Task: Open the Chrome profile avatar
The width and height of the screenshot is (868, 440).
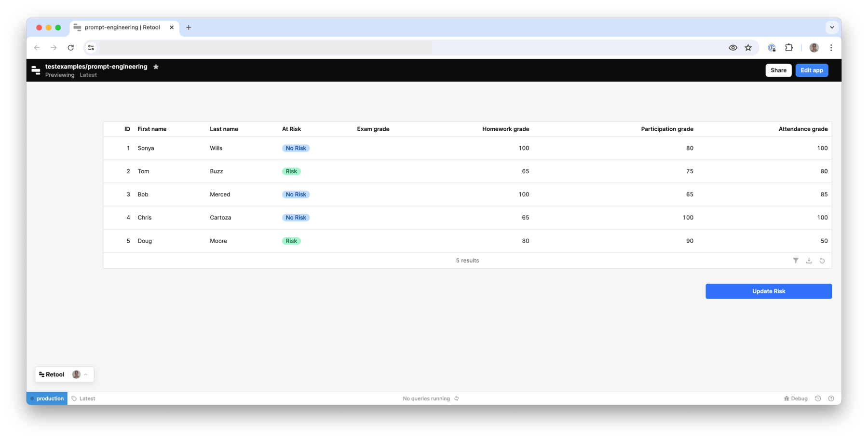Action: [814, 48]
